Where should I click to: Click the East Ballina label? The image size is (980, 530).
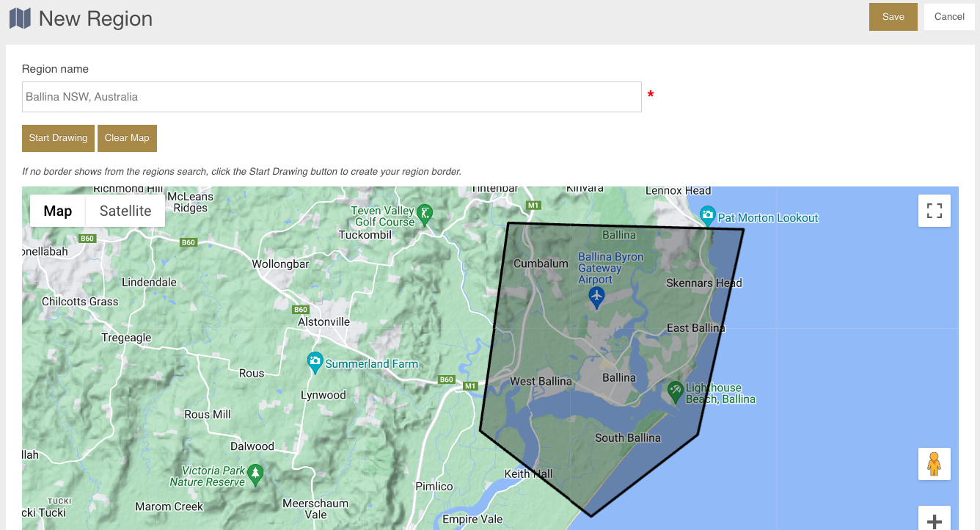tap(696, 327)
